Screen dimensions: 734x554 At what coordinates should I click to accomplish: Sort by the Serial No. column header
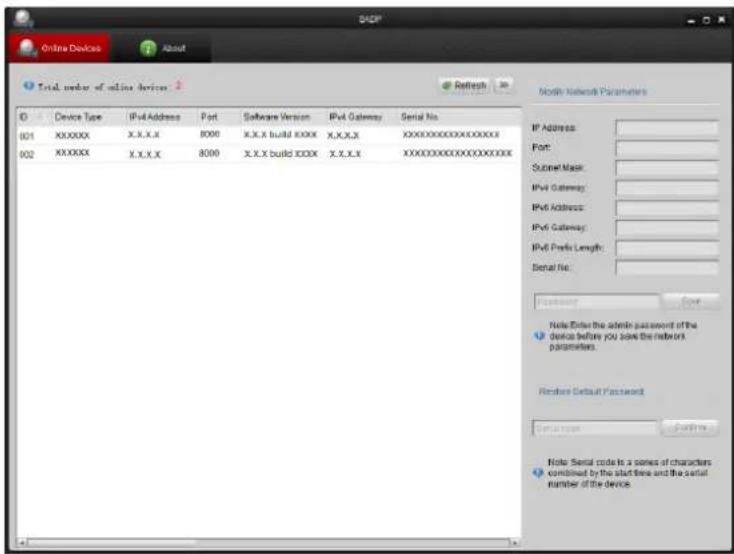(x=459, y=117)
